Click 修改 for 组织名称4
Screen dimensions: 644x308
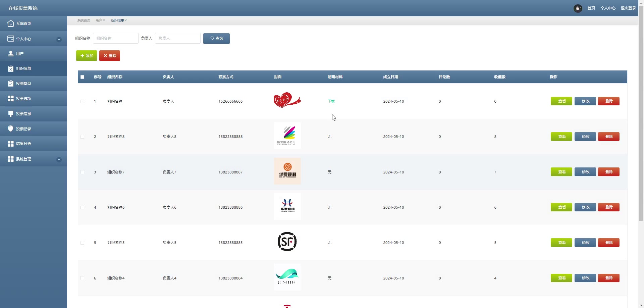(x=585, y=278)
